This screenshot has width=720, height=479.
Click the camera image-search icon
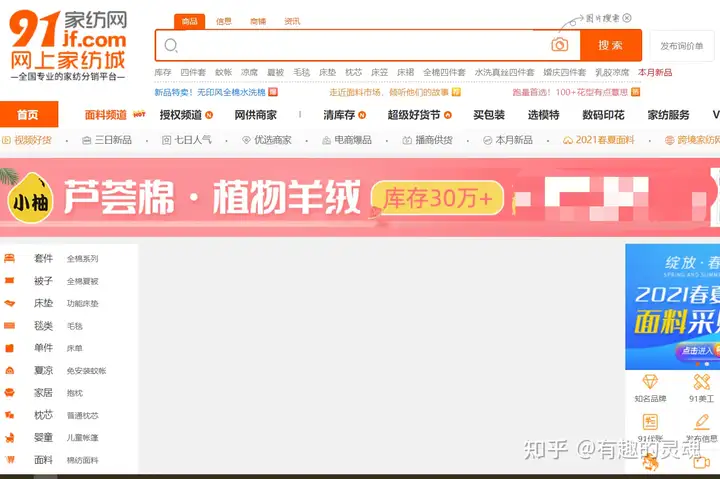tap(559, 45)
